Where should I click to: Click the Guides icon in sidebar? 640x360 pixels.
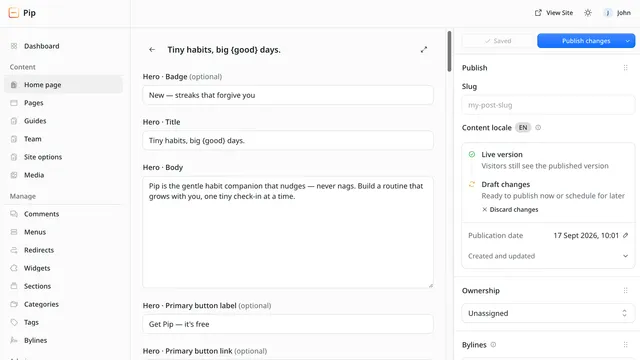point(14,121)
